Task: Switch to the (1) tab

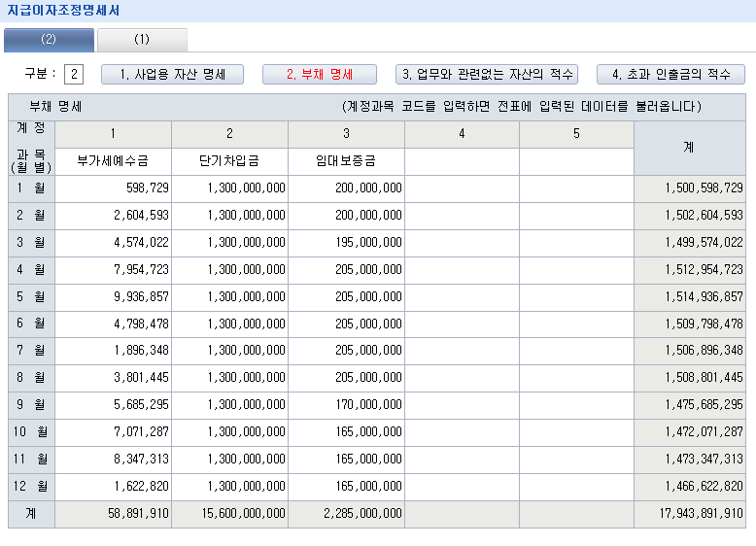Action: click(142, 40)
